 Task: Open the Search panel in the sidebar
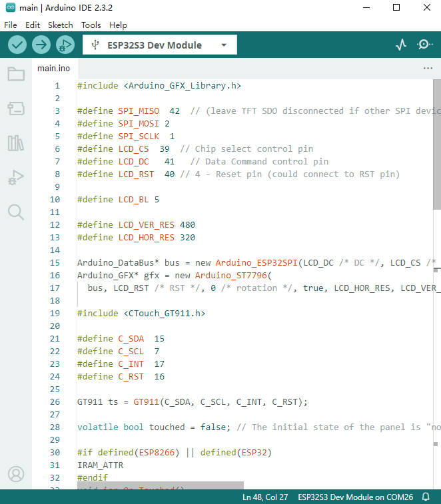pyautogui.click(x=16, y=212)
